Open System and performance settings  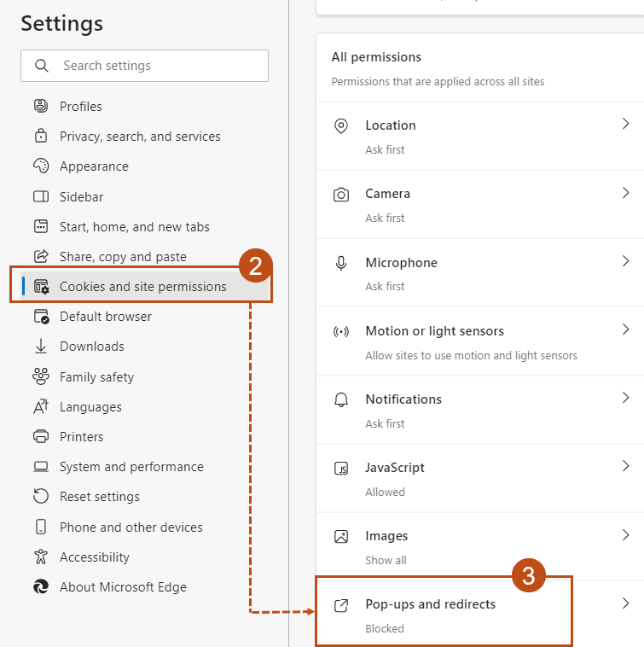[131, 467]
